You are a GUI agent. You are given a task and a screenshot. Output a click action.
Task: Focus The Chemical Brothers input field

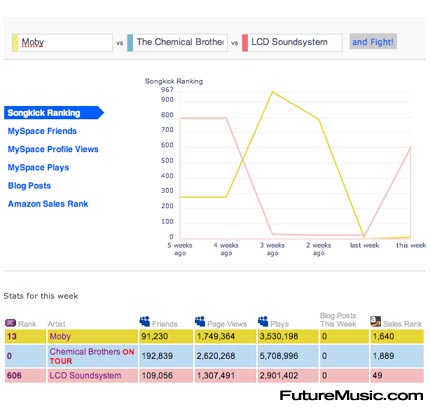tap(180, 43)
